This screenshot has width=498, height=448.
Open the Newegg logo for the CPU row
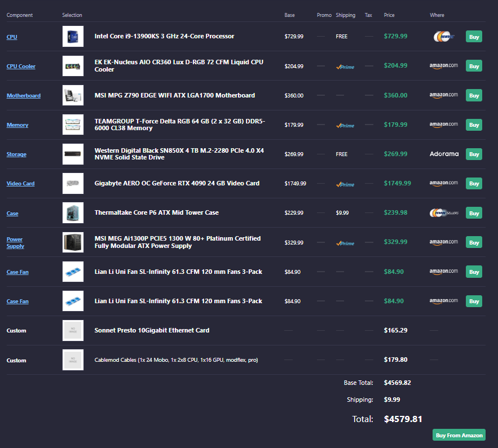[x=444, y=37]
